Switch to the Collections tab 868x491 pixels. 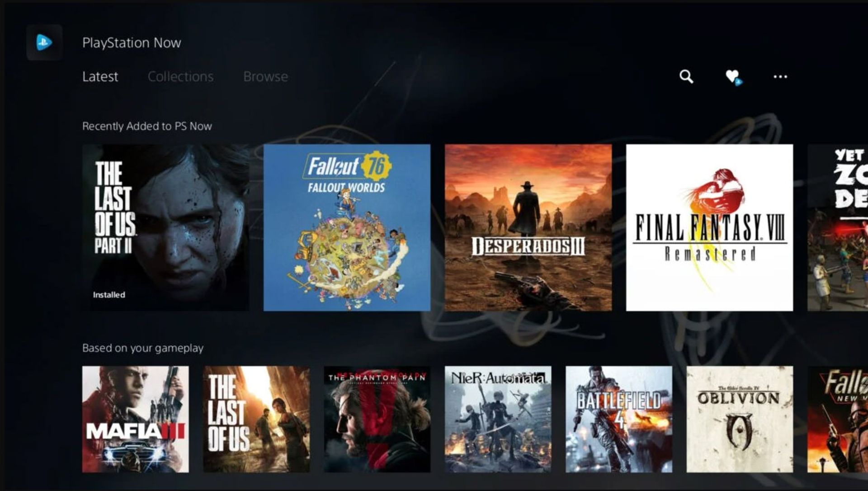(x=181, y=76)
